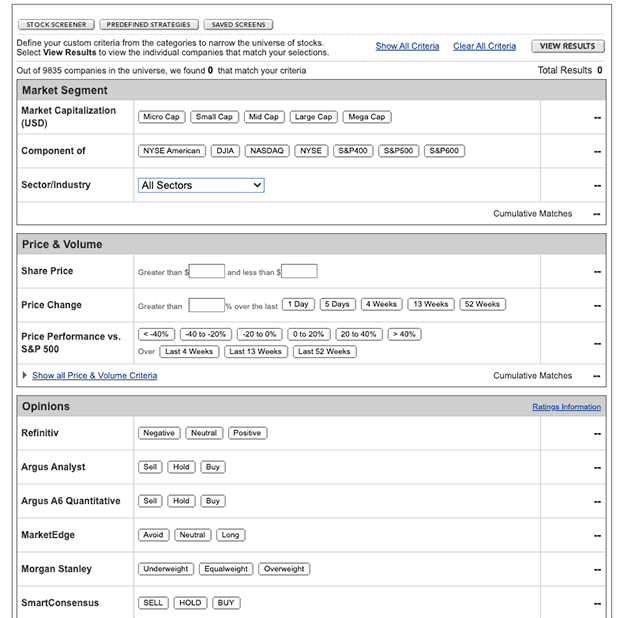Click the View Results button
This screenshot has height=618, width=624.
(x=567, y=46)
